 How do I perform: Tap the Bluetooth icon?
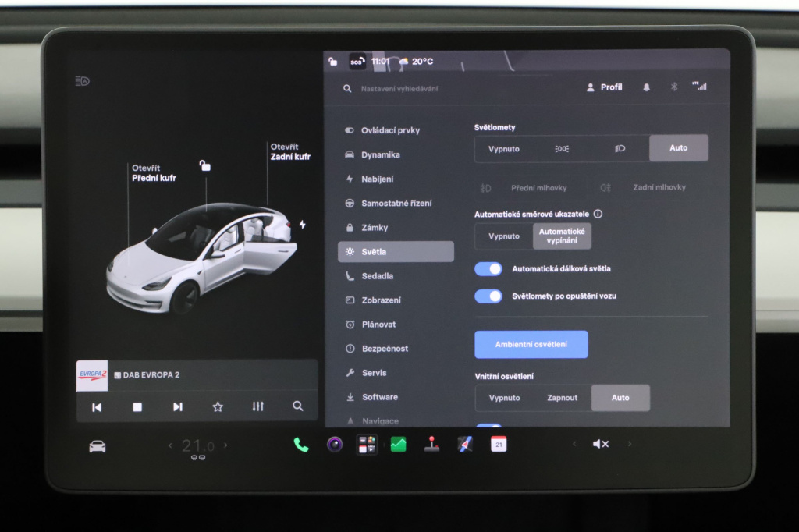tap(673, 87)
